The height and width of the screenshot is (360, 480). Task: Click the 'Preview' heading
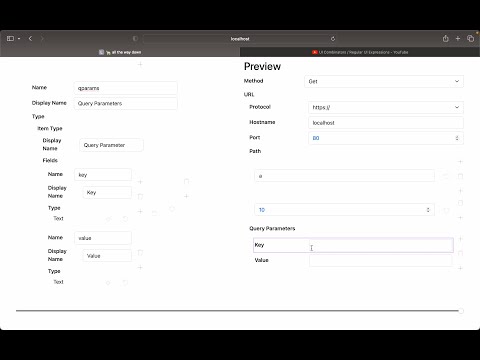[262, 66]
